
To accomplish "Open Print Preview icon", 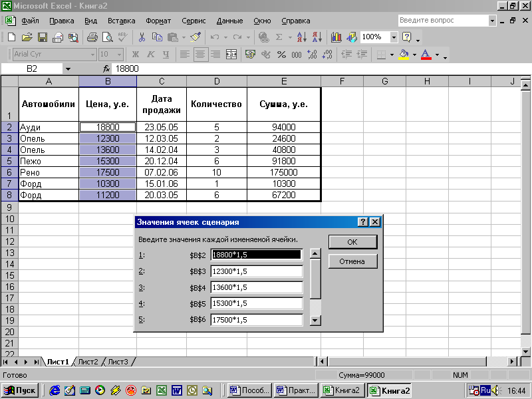I will click(108, 37).
